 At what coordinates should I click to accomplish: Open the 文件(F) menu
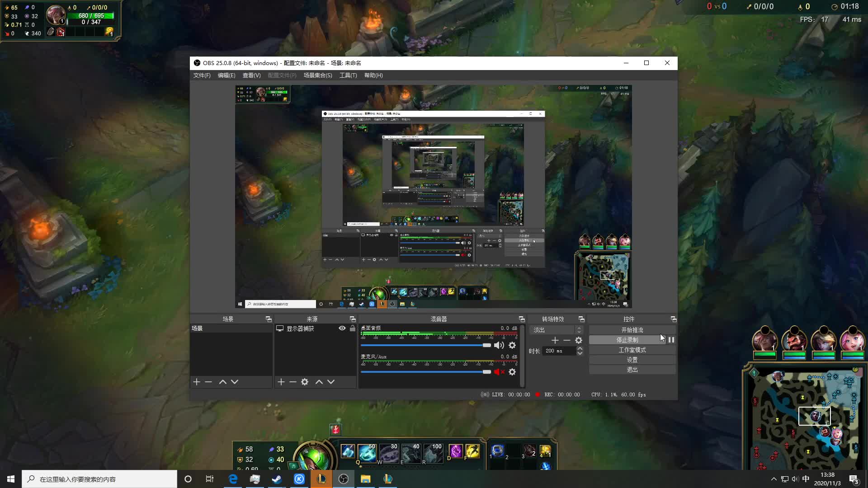(202, 75)
